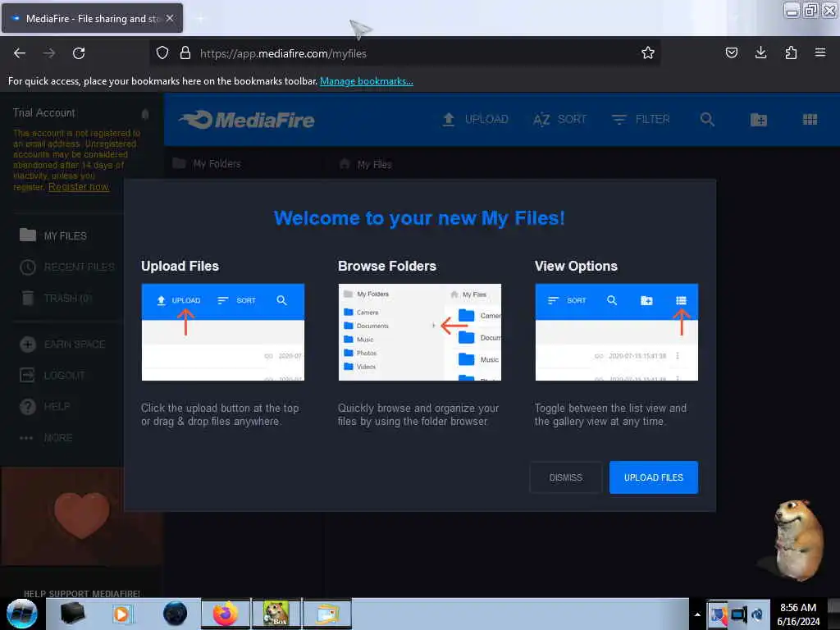Click the browser Back arrow

coord(20,53)
